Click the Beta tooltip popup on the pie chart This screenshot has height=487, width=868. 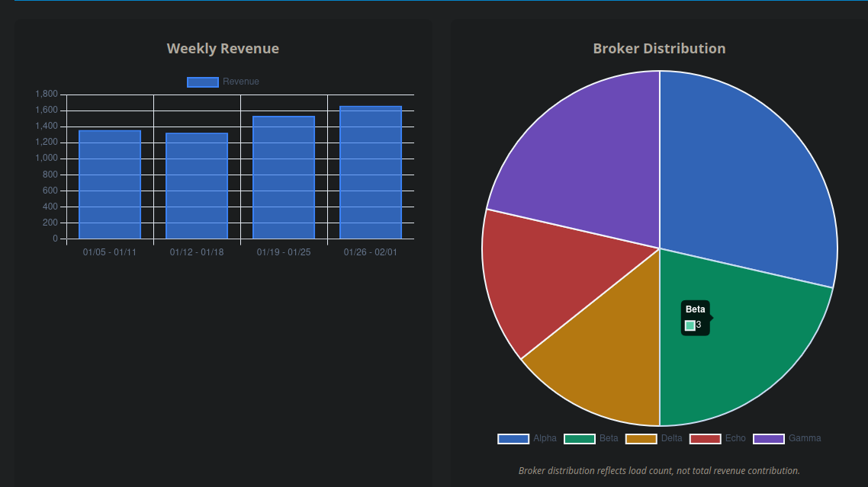[x=695, y=317]
